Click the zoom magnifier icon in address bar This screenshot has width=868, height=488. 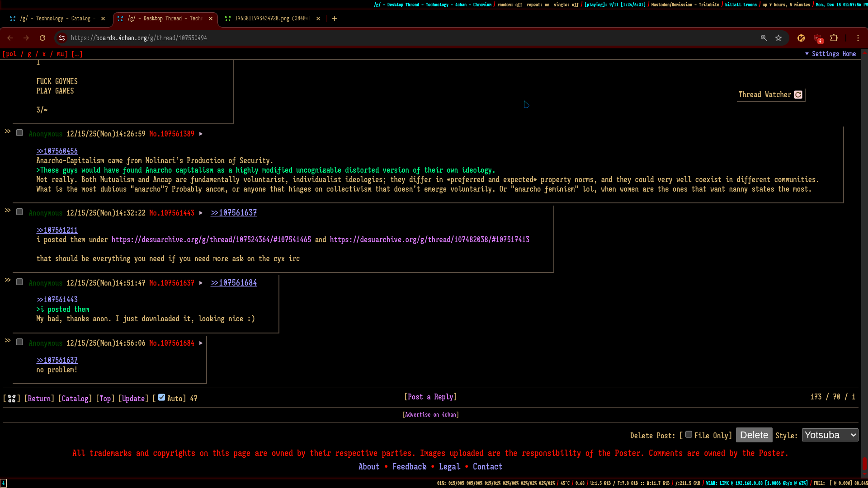point(764,38)
